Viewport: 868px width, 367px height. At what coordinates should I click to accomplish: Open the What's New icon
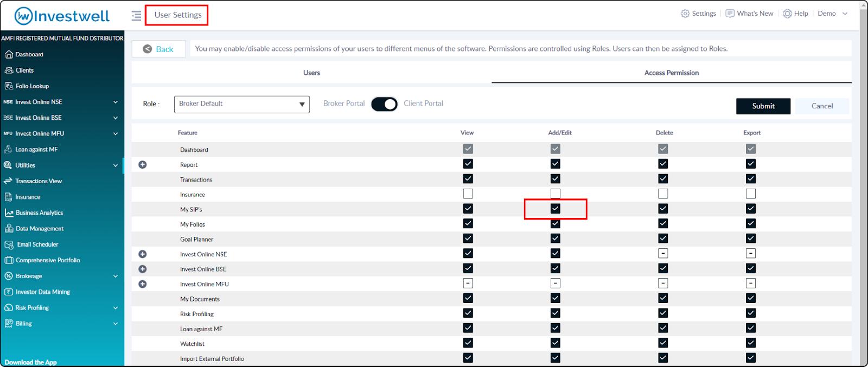click(730, 14)
